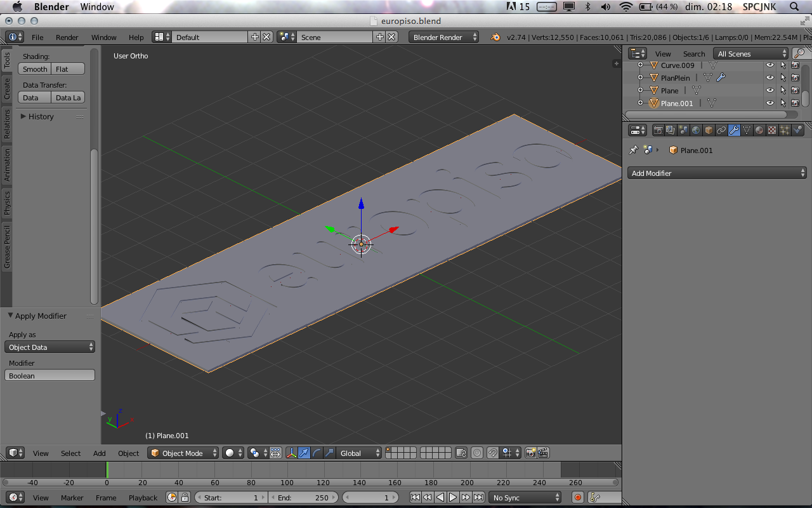This screenshot has width=812, height=508.
Task: Click the Smooth shading button
Action: 35,69
